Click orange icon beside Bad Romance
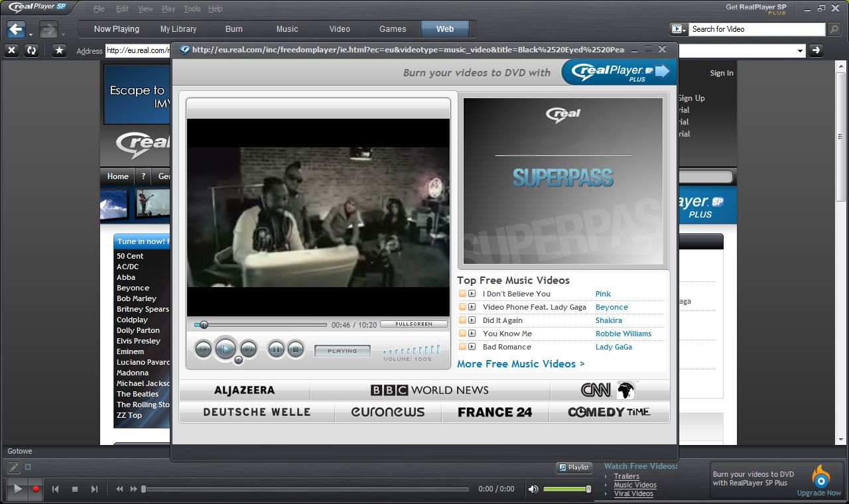 pos(462,347)
